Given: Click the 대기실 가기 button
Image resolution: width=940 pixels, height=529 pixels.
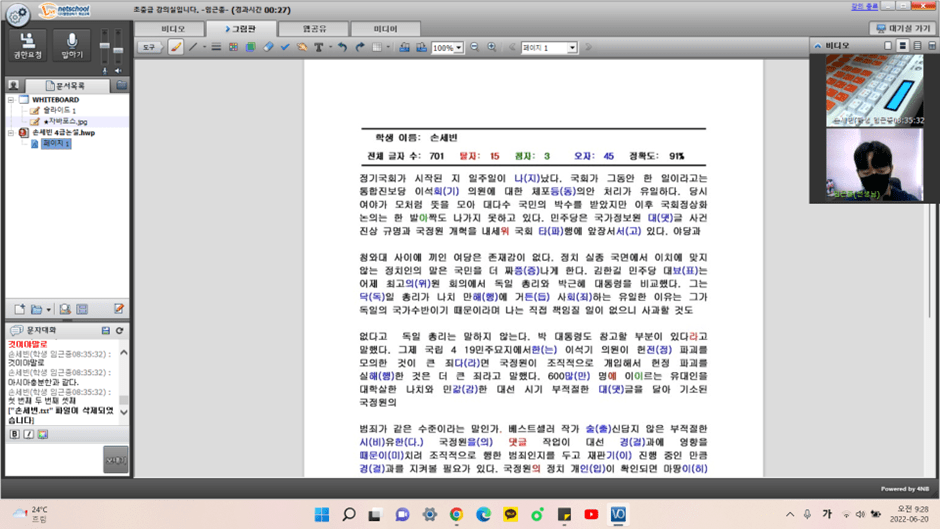Looking at the screenshot, I should pos(902,29).
